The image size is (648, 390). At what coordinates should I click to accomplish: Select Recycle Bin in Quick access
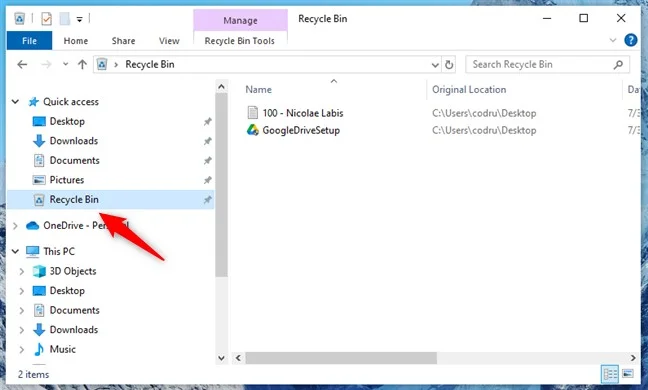110,200
